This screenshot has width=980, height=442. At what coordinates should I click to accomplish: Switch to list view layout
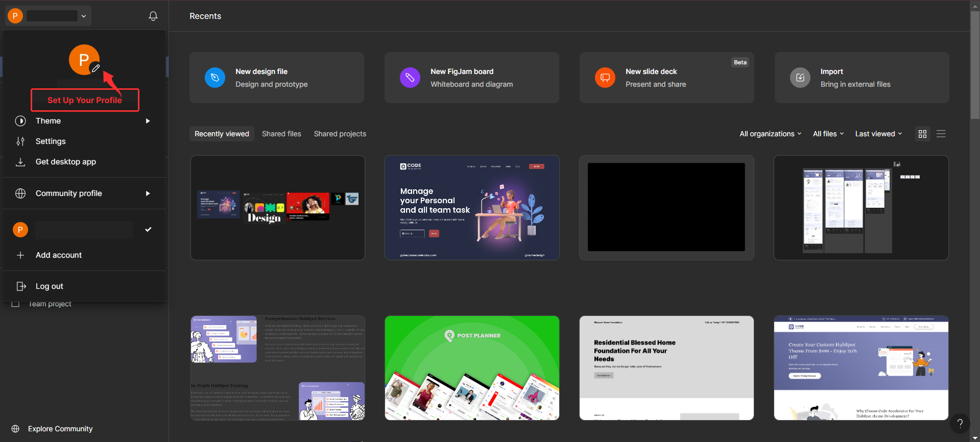pyautogui.click(x=941, y=134)
